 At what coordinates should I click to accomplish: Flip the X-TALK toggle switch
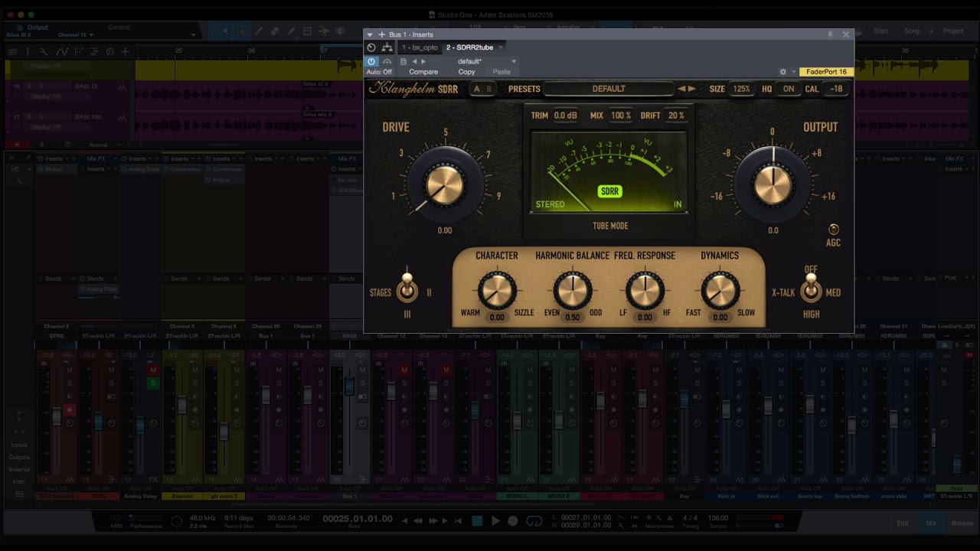(811, 287)
